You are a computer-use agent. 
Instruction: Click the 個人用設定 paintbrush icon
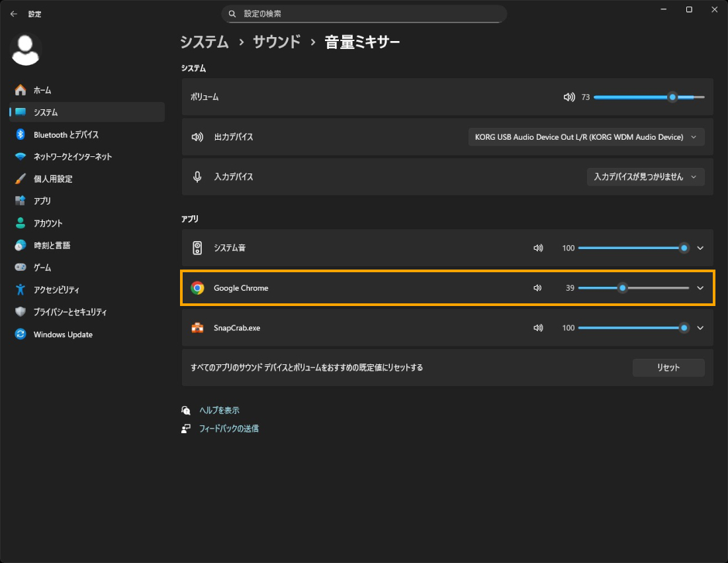coord(21,179)
